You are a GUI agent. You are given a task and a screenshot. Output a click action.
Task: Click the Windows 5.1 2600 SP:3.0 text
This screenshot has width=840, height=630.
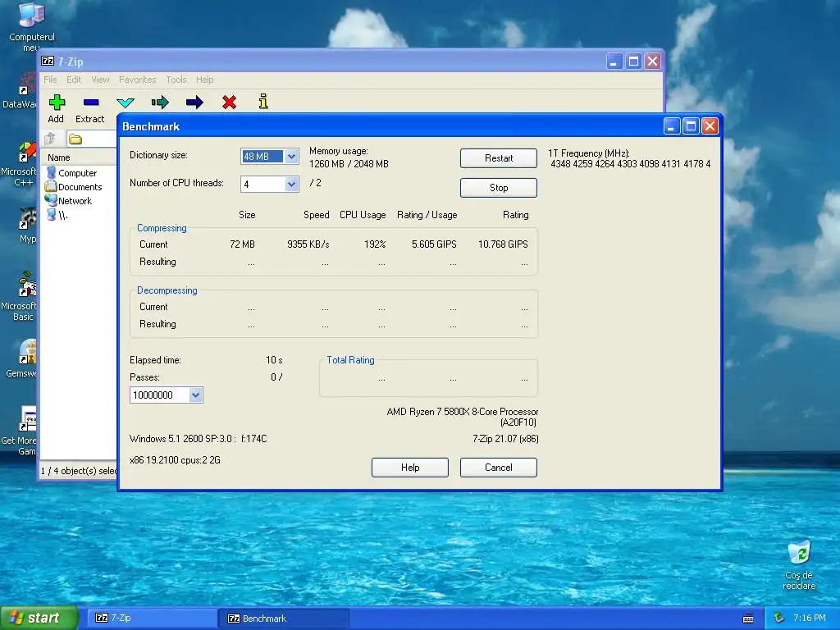tap(198, 438)
